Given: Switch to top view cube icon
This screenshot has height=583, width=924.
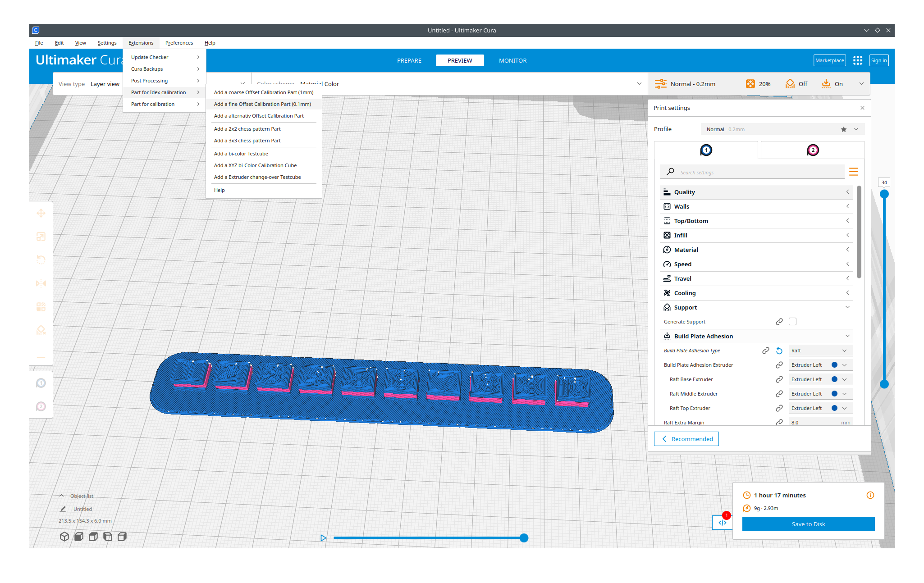Looking at the screenshot, I should click(93, 537).
